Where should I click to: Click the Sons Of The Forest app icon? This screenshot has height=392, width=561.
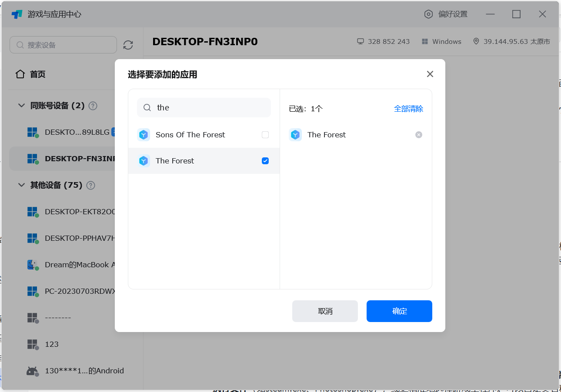coord(144,135)
